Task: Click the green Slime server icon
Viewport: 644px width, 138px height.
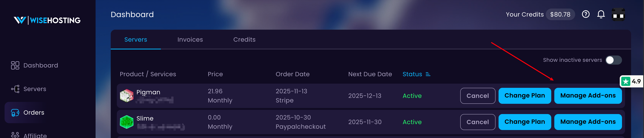Action: (127, 122)
